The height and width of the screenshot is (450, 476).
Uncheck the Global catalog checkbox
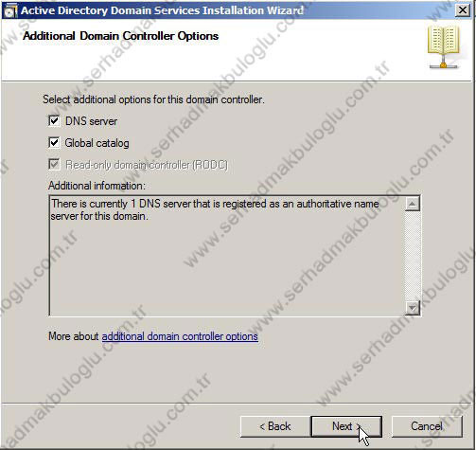tap(54, 142)
